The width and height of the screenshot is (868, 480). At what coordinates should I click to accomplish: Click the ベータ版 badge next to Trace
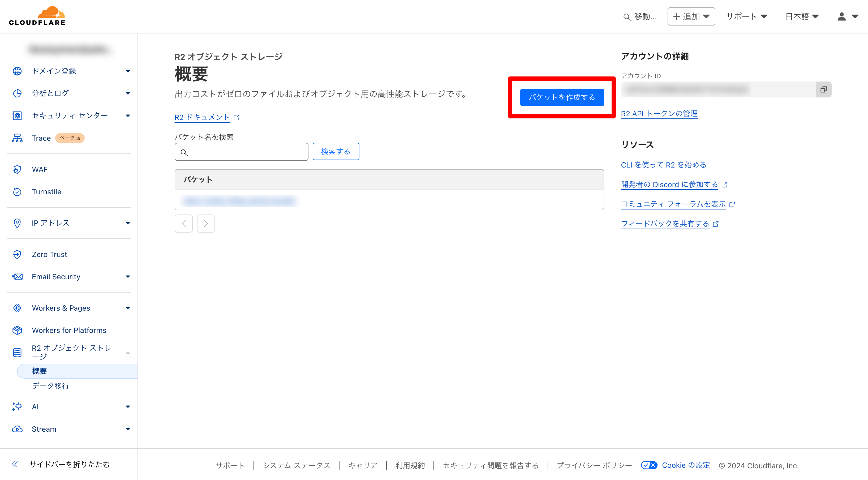pyautogui.click(x=70, y=138)
